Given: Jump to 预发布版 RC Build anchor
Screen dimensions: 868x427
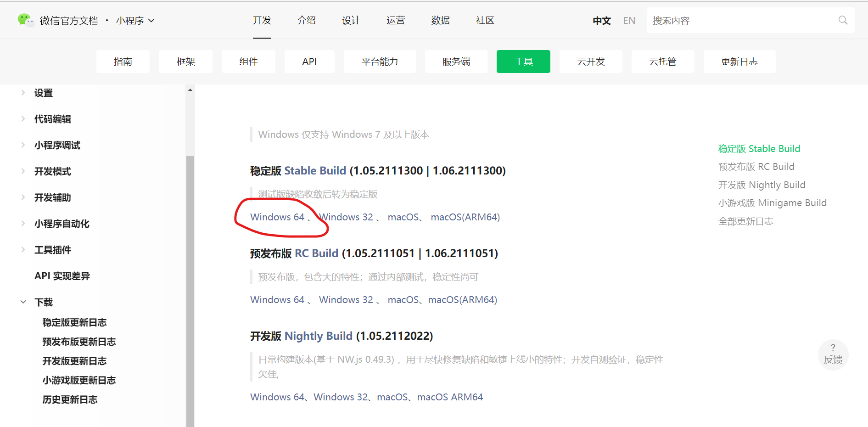Looking at the screenshot, I should (x=756, y=166).
